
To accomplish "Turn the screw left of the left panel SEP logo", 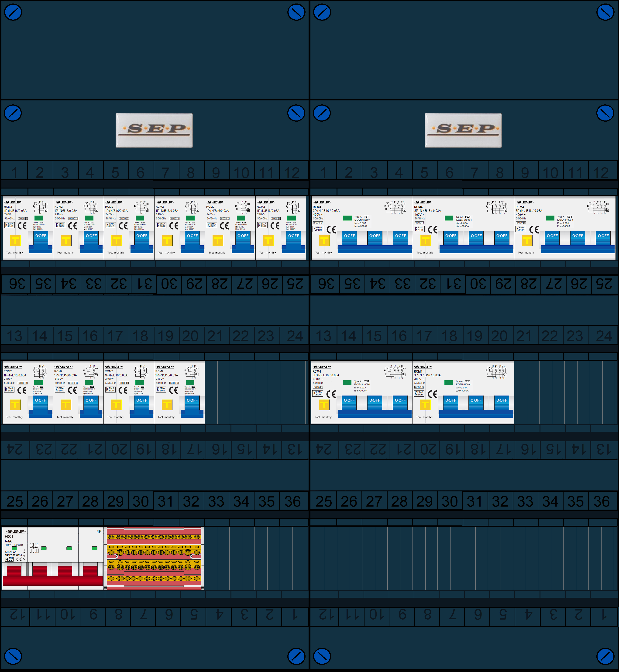I will point(13,113).
